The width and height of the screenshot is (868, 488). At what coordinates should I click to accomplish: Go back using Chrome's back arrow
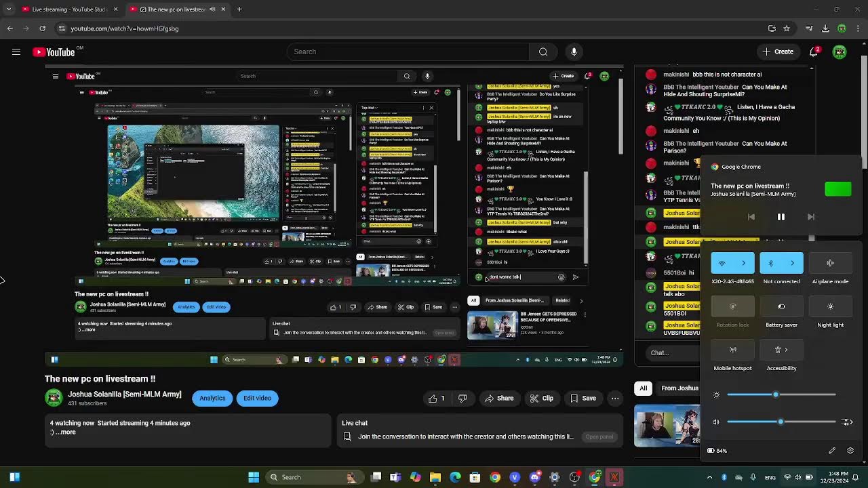9,28
